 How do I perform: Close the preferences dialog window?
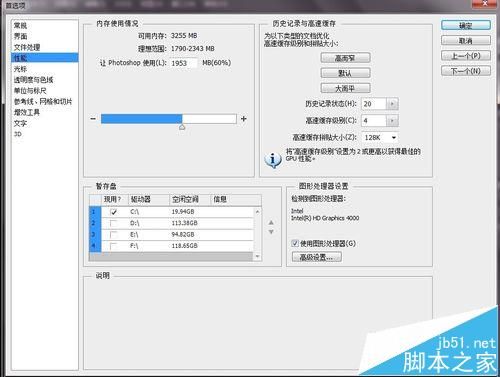(485, 3)
